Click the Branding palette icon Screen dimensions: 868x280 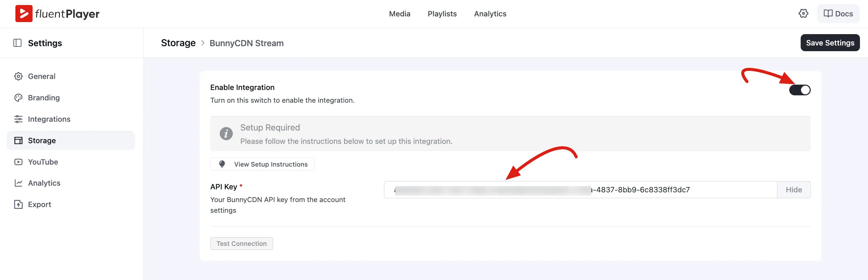pos(18,98)
